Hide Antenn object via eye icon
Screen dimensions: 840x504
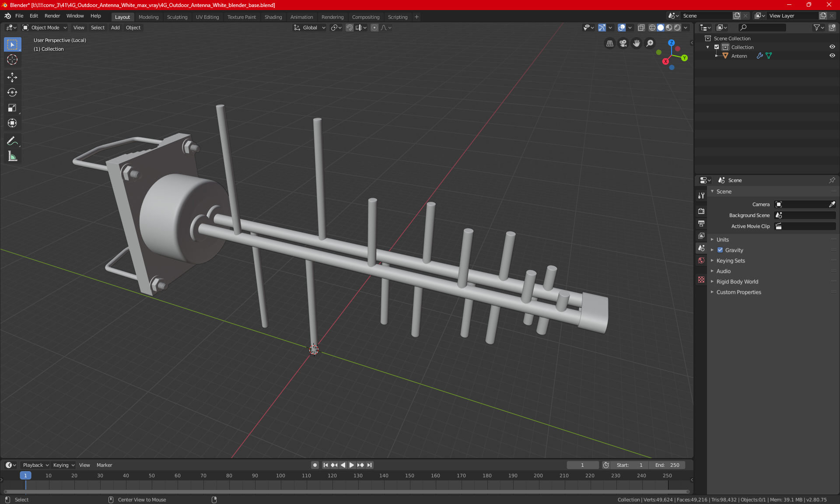[x=832, y=56]
